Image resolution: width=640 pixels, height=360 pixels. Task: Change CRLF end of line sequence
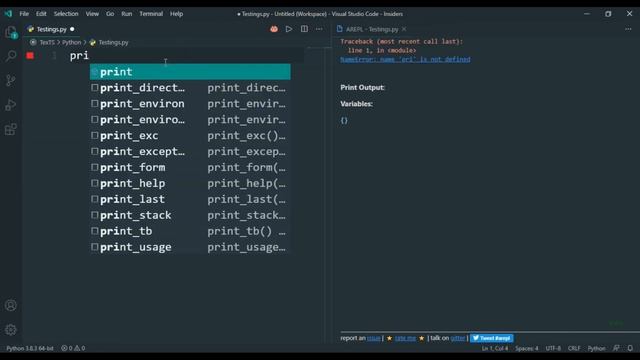[x=574, y=348]
